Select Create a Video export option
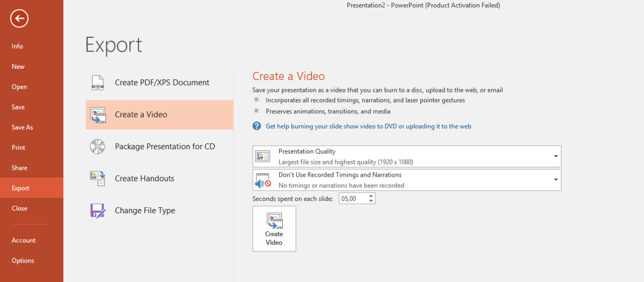 click(x=159, y=114)
